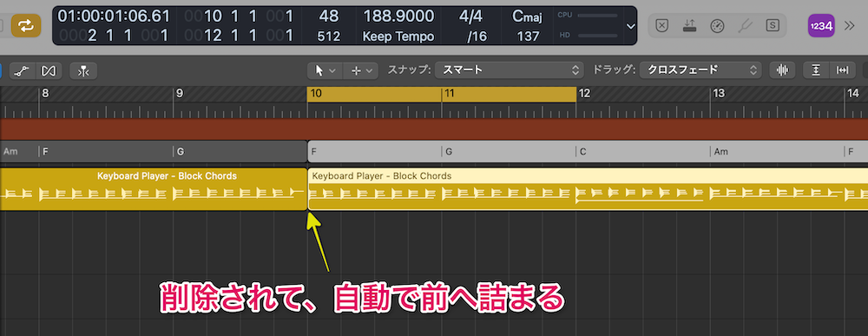This screenshot has height=336, width=868.
Task: Toggle Show Flex hourglass icon
Action: point(49,70)
